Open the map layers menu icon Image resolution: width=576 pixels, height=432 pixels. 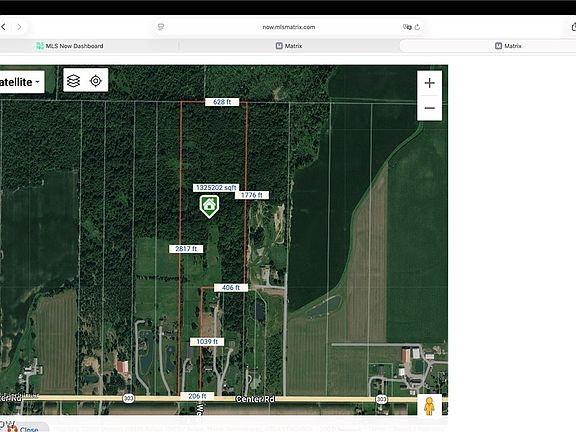(73, 81)
